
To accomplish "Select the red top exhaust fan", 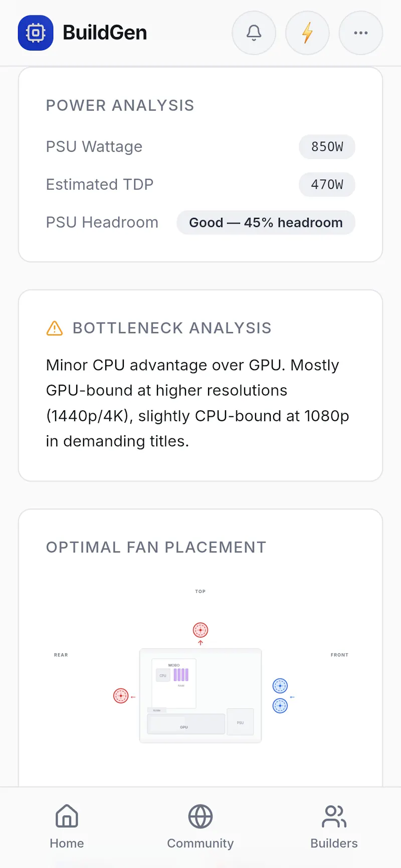I will point(200,630).
